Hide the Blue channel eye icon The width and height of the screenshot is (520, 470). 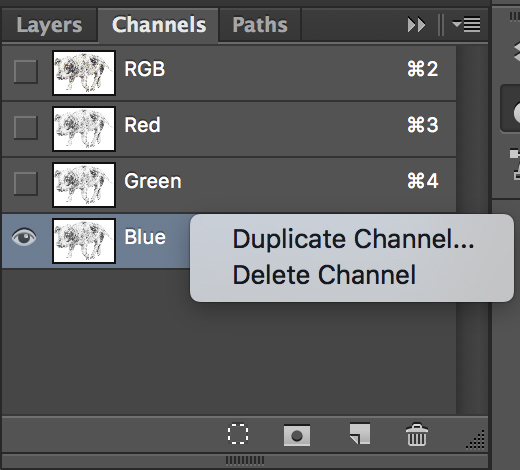(24, 237)
